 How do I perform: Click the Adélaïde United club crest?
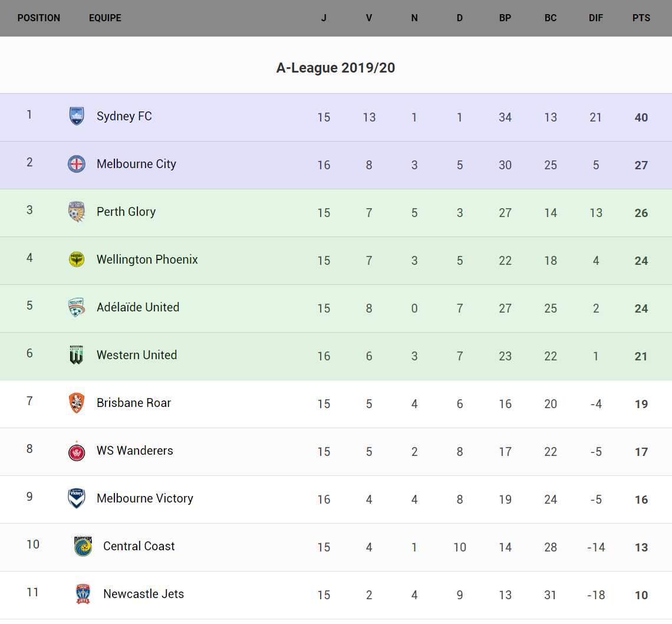tap(77, 307)
